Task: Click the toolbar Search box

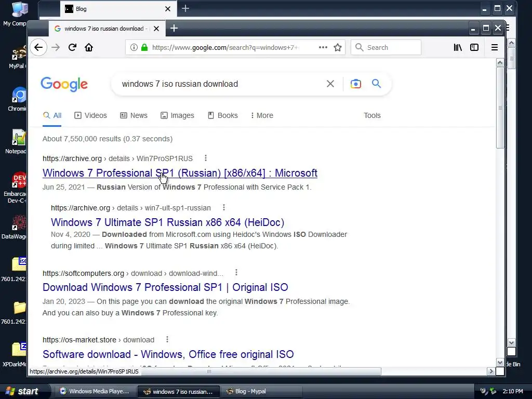Action: (x=386, y=47)
